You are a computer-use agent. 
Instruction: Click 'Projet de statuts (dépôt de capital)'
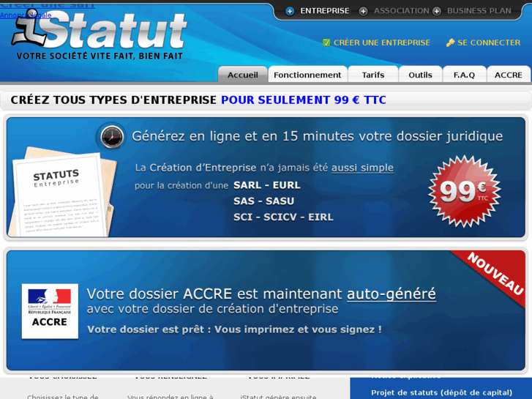click(441, 392)
